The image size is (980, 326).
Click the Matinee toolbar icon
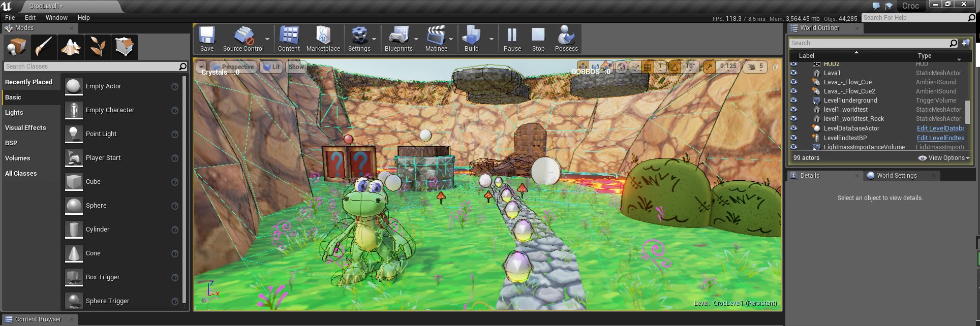436,39
